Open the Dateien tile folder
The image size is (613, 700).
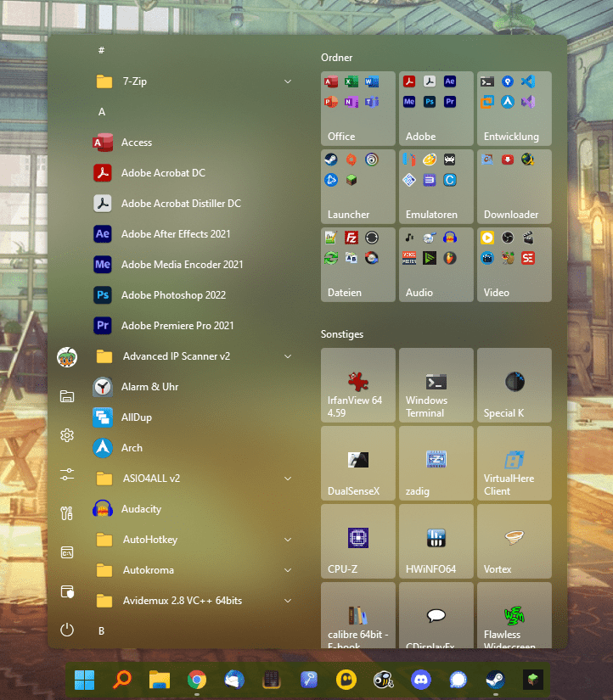pyautogui.click(x=358, y=265)
